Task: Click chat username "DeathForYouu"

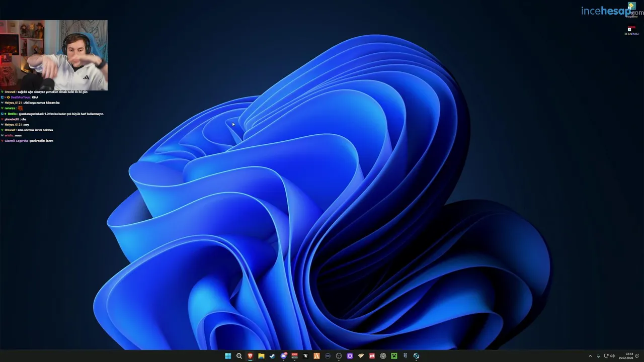Action: pyautogui.click(x=20, y=97)
